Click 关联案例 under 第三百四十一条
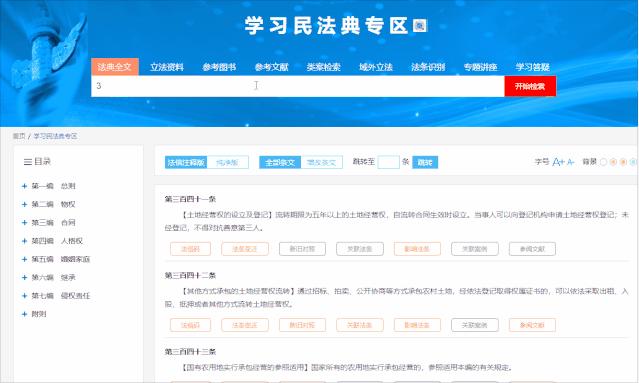639x383 pixels. 475,249
